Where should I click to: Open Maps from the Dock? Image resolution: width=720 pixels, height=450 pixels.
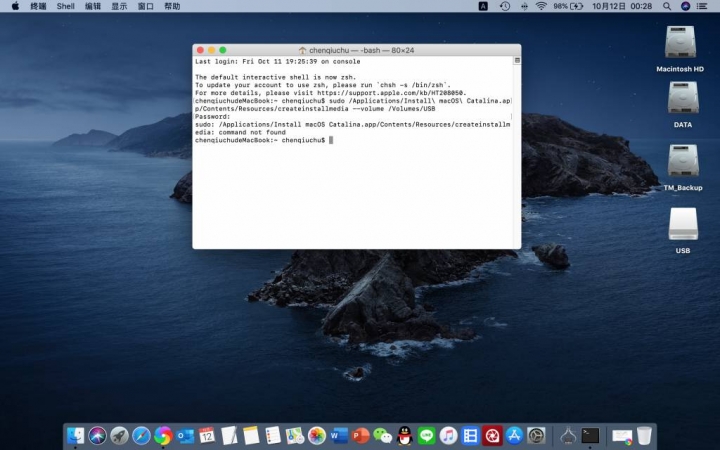click(x=295, y=435)
